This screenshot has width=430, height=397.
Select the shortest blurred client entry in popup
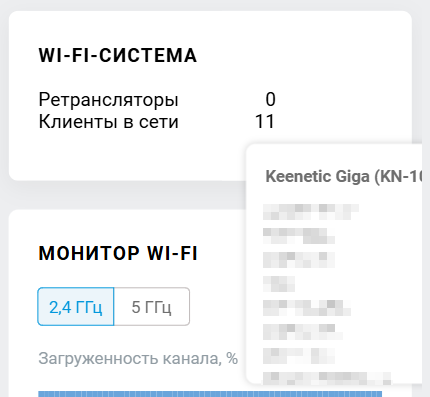[x=279, y=284]
